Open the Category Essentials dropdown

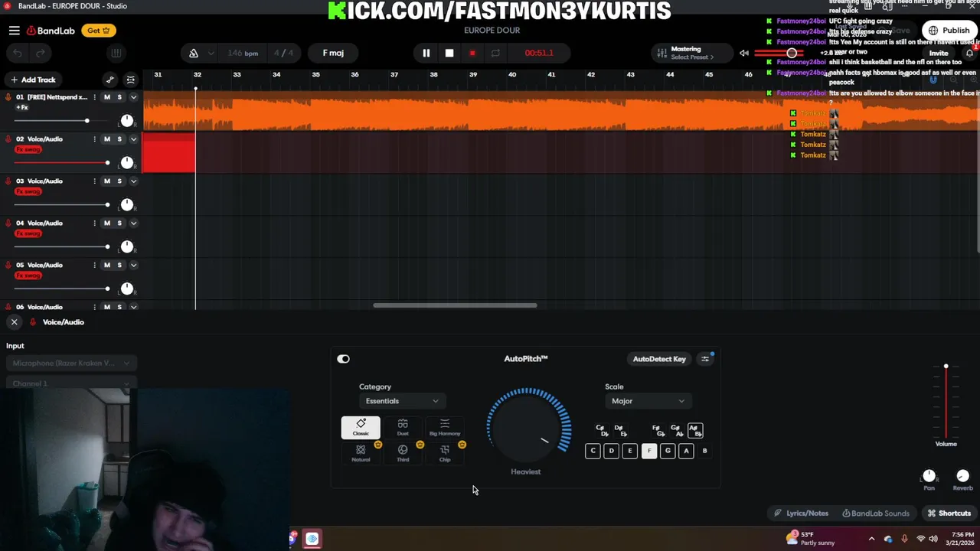401,401
